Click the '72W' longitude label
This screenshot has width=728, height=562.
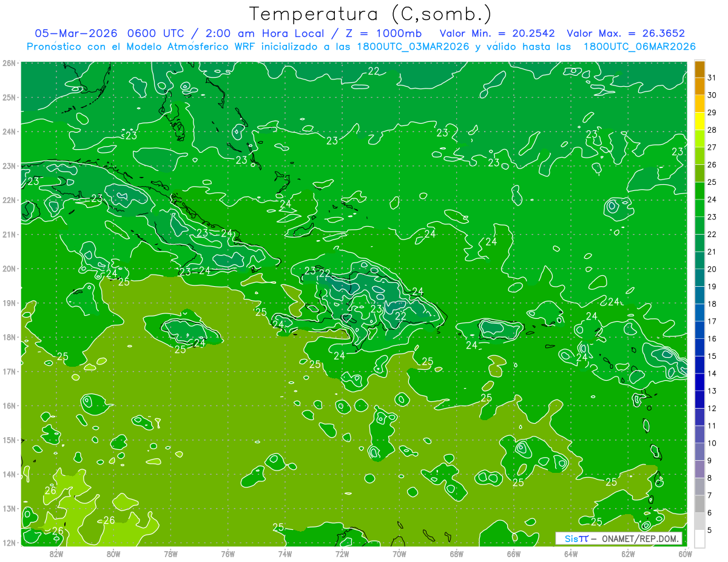(x=342, y=554)
